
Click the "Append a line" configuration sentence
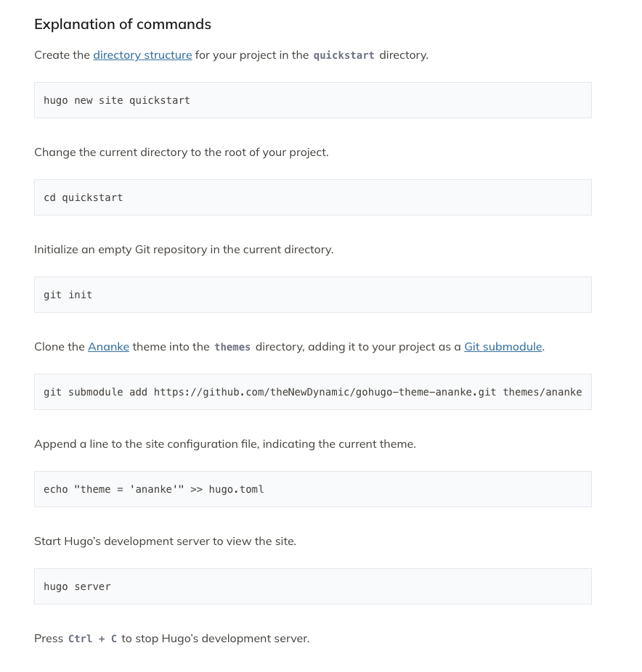coord(224,444)
